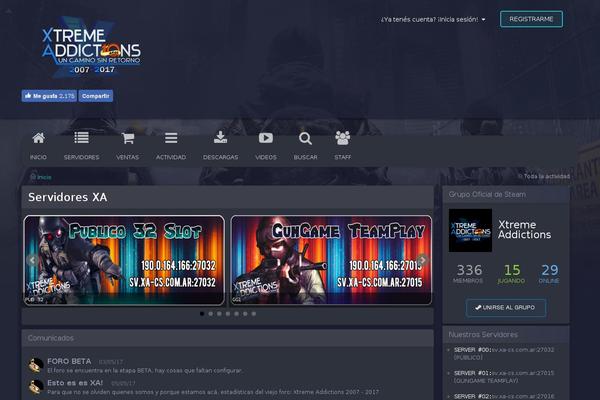The width and height of the screenshot is (600, 400).
Task: Expand the ¿Ya tenés cuenta? Iniciá sesión dropdown
Action: (433, 20)
